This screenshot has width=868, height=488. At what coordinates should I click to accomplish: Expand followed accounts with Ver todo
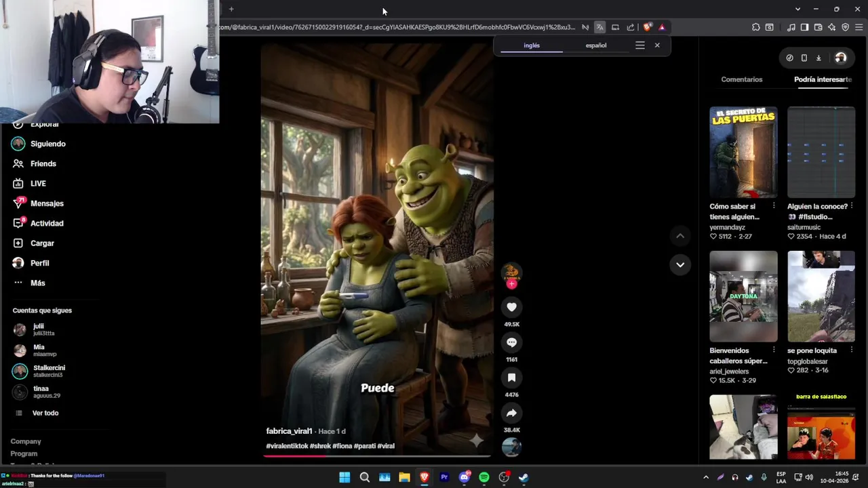click(x=45, y=413)
